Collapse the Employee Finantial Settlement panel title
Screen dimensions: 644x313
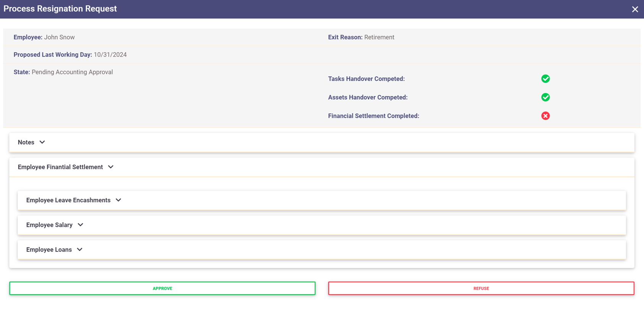pyautogui.click(x=60, y=167)
